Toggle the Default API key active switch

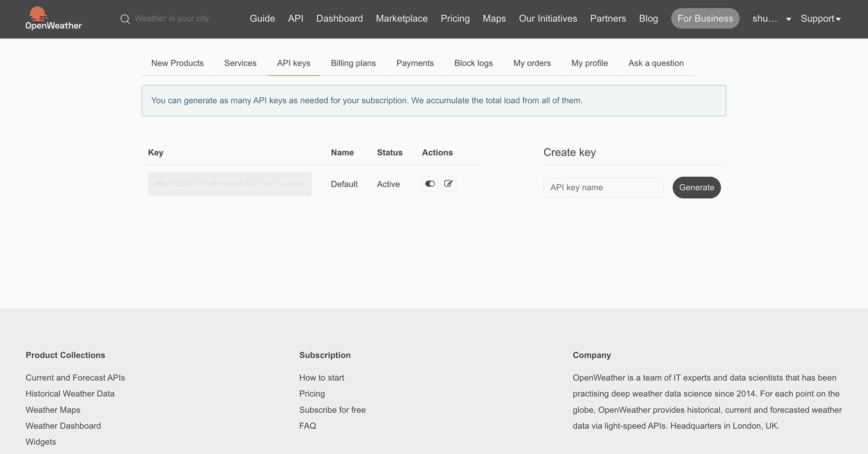[430, 184]
